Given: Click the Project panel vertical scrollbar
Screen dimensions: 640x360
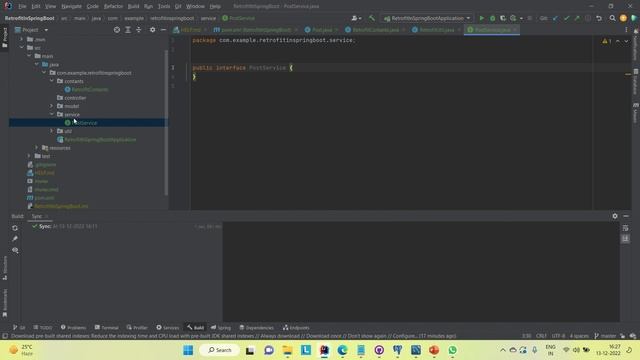Looking at the screenshot, I should pos(166,122).
